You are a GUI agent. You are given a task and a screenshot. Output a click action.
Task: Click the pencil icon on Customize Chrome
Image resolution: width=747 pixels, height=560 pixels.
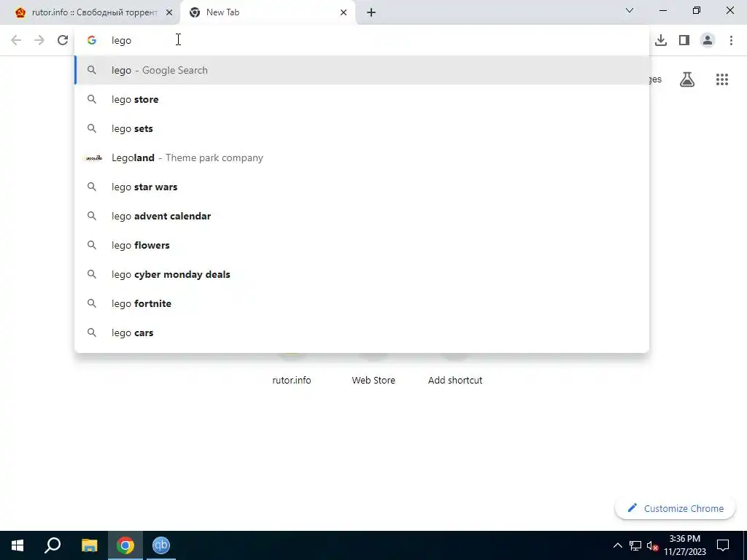(x=632, y=508)
